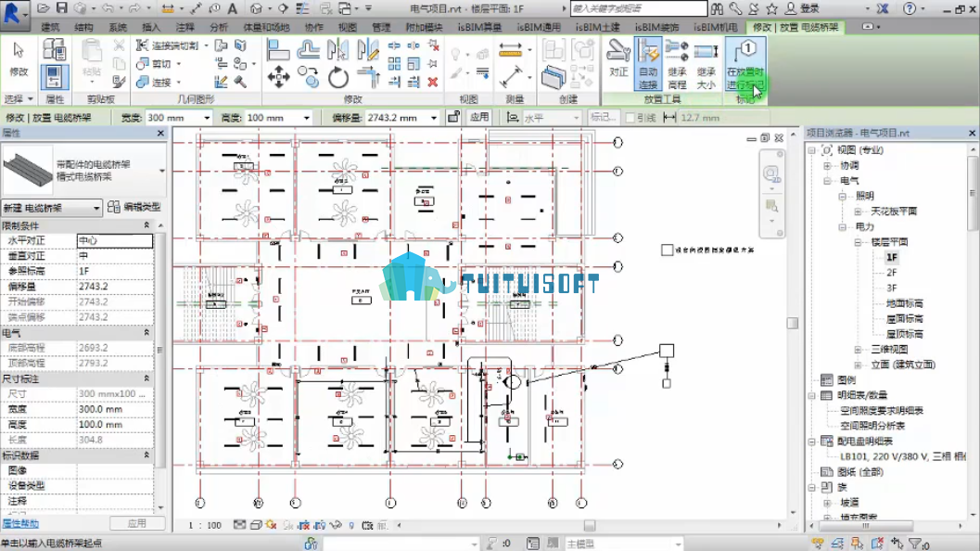Check the box beside the drawing legend note
Viewport: 980px width, 551px height.
click(x=667, y=250)
